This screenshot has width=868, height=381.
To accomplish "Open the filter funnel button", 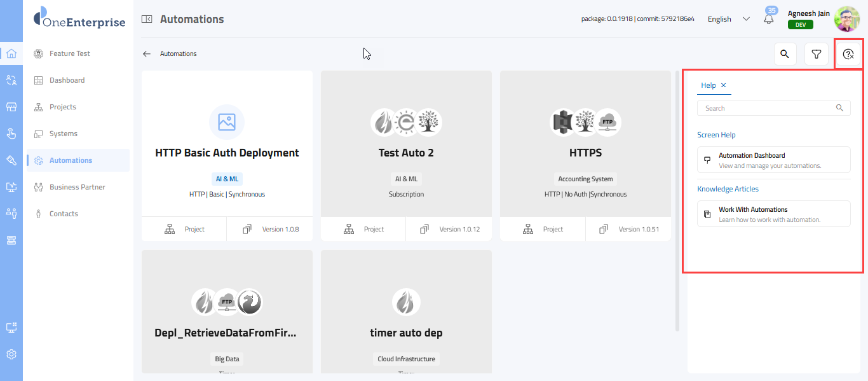I will click(x=817, y=54).
